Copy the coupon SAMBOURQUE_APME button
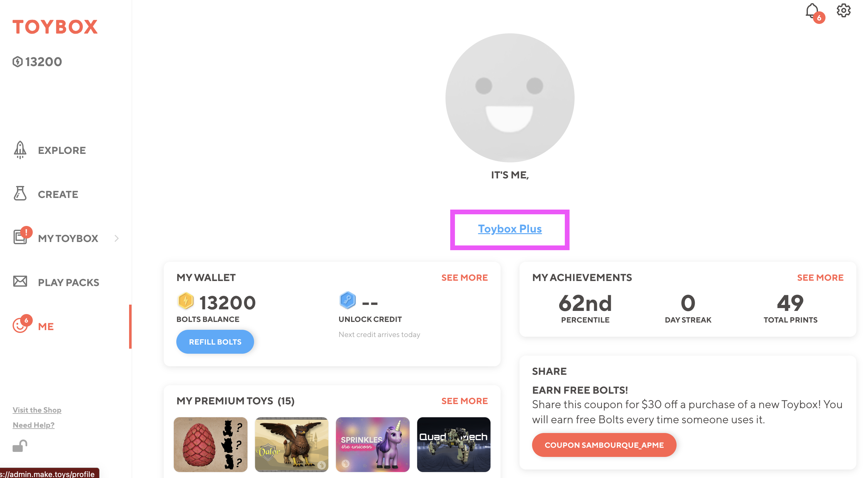 604,445
